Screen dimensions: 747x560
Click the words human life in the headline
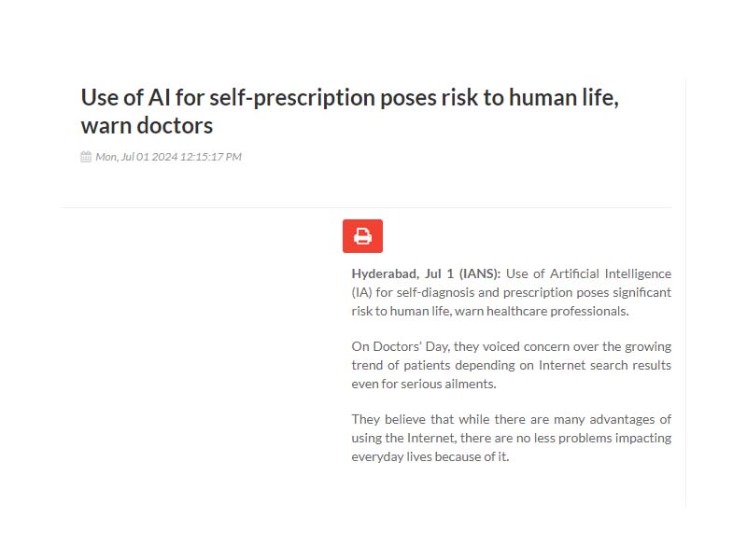pos(564,98)
